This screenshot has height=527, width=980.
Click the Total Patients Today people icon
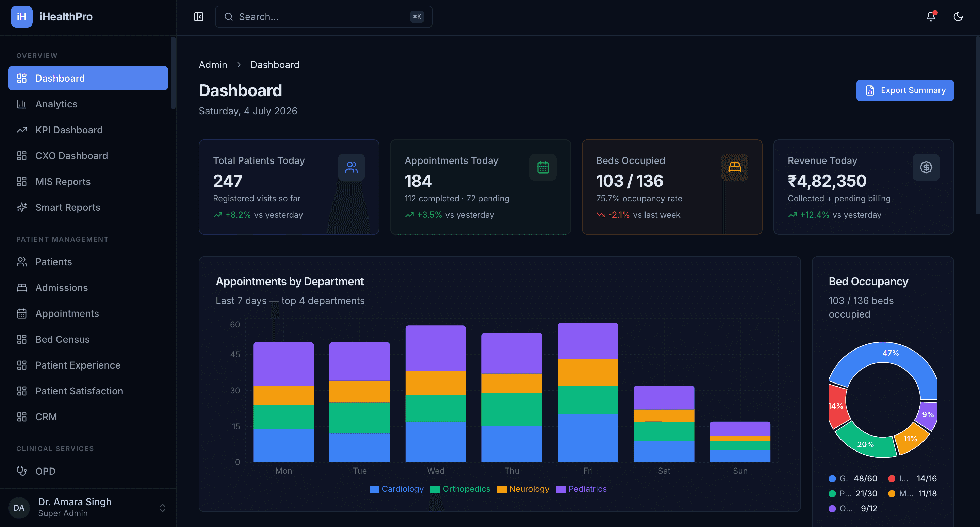pos(351,167)
